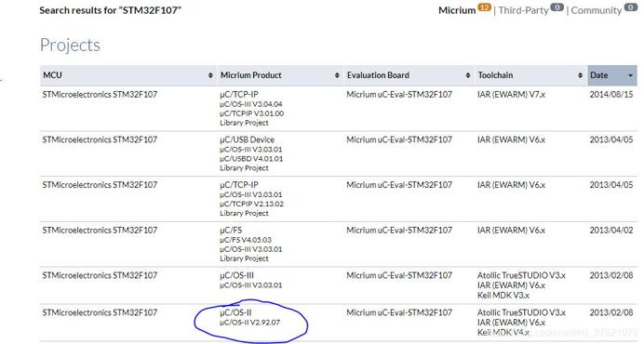This screenshot has width=644, height=344.
Task: Toggle Date column descending sort arrow
Action: [x=630, y=76]
